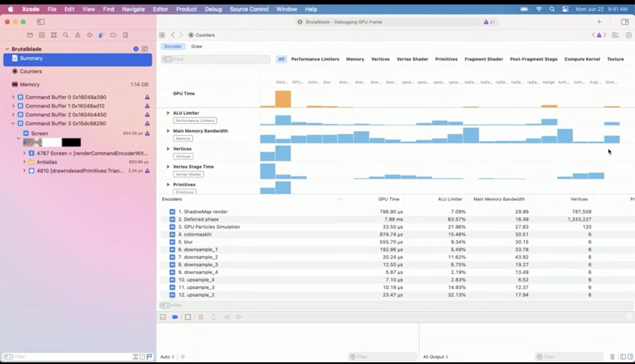Collapse the Brutalblade tree
The width and height of the screenshot is (635, 364).
pos(7,49)
